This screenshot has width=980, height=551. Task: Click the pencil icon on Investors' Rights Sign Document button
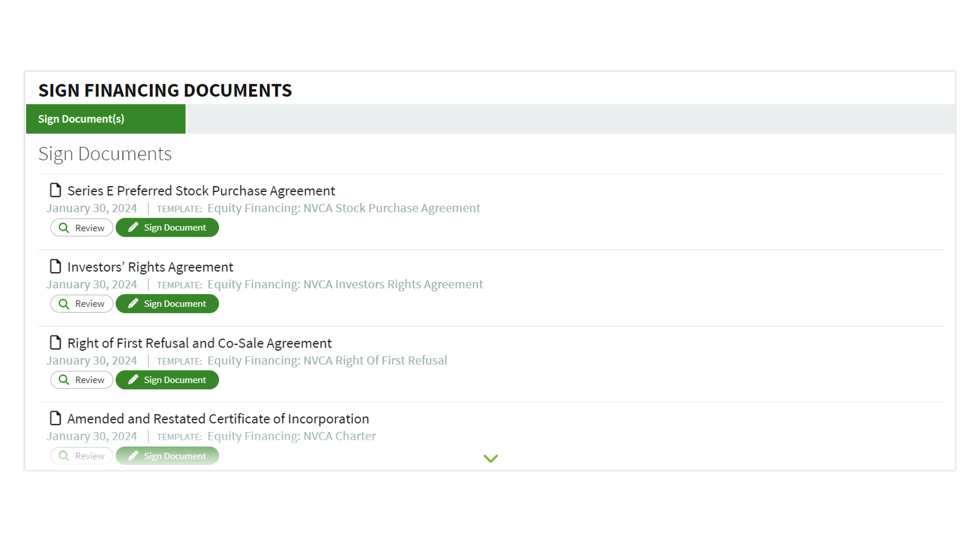(x=133, y=303)
